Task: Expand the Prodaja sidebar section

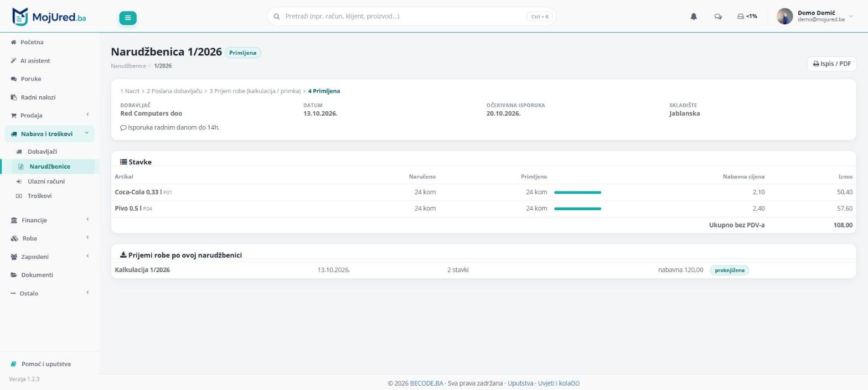Action: [50, 115]
